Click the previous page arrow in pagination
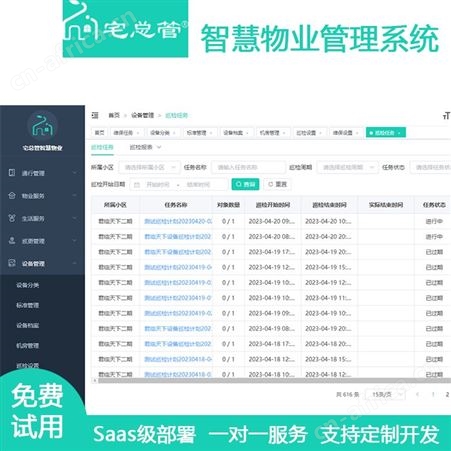This screenshot has height=451, width=451. coord(417,394)
